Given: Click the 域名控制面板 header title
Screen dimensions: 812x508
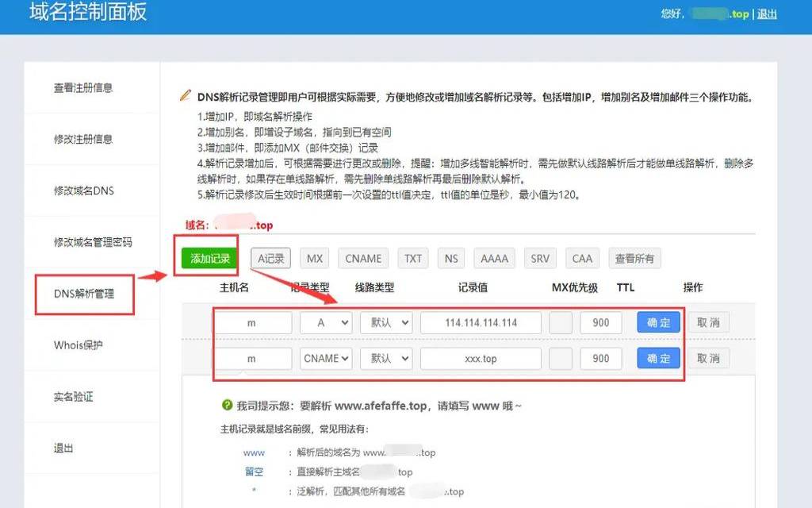Looking at the screenshot, I should tap(88, 12).
